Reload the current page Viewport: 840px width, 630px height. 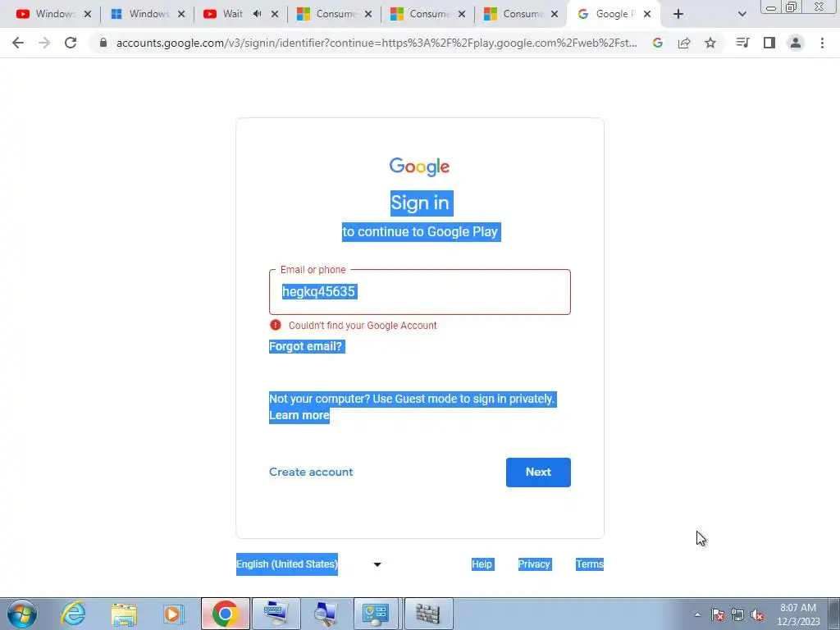71,43
